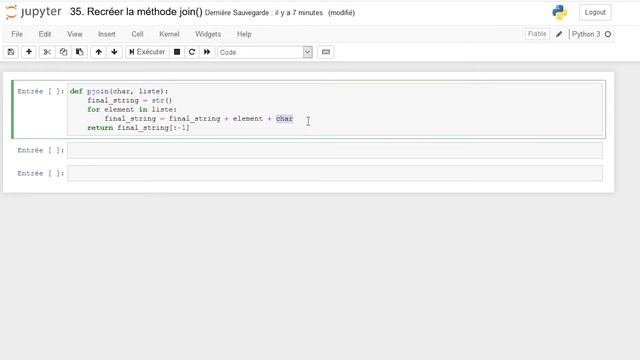Screen dimensions: 640x360
Task: Click inside the pjoin code cell
Action: coord(335,109)
